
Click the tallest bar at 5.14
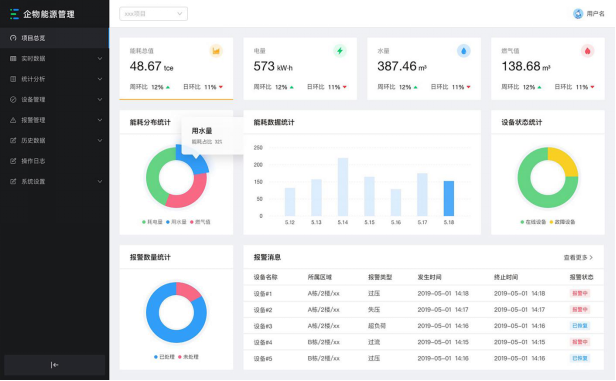(x=343, y=187)
